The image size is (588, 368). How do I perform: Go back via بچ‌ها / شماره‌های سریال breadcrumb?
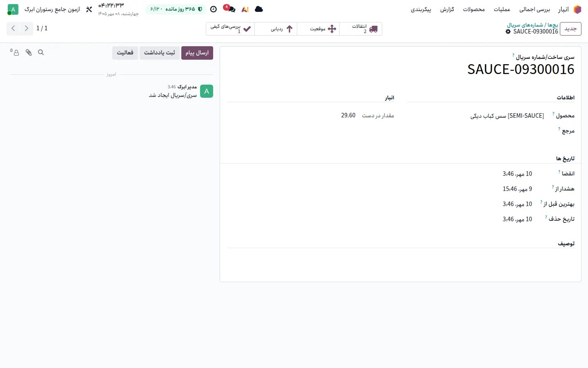[x=532, y=25]
